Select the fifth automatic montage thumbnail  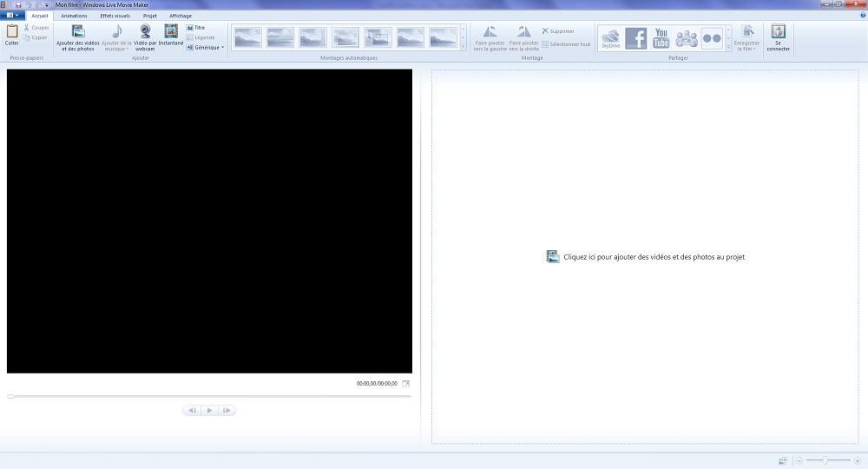point(378,37)
